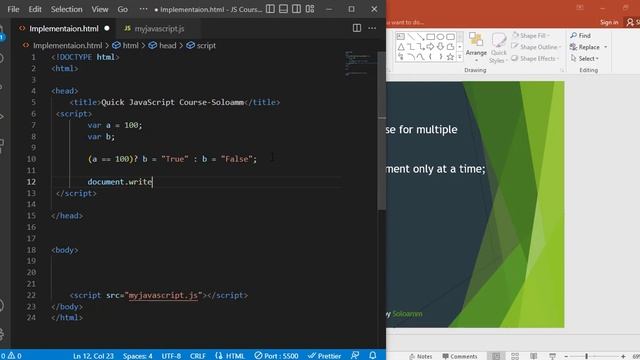Click the var a = 100; code line
The height and width of the screenshot is (360, 640).
[115, 125]
